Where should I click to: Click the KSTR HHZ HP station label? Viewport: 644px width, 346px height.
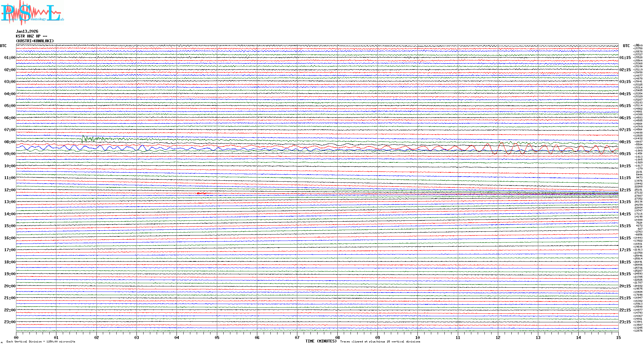point(31,36)
